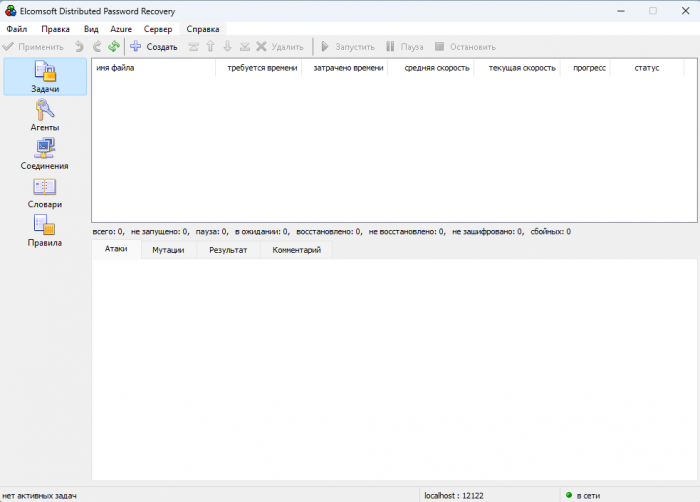
Task: Switch to the Мутации tab
Action: (x=168, y=250)
